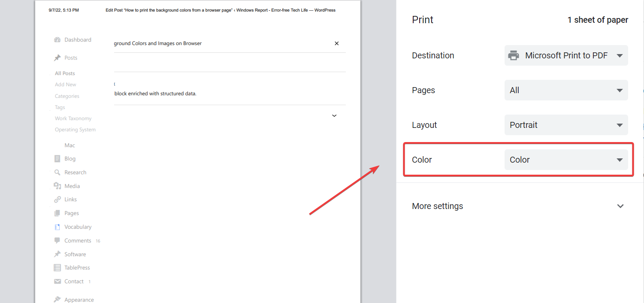
Task: Click the Research magnifier icon in preview
Action: (x=57, y=173)
